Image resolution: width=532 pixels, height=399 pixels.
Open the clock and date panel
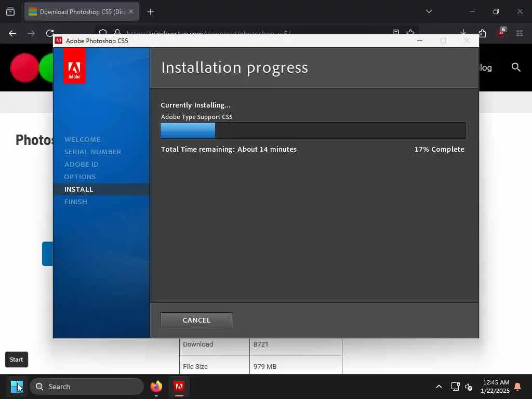[495, 387]
